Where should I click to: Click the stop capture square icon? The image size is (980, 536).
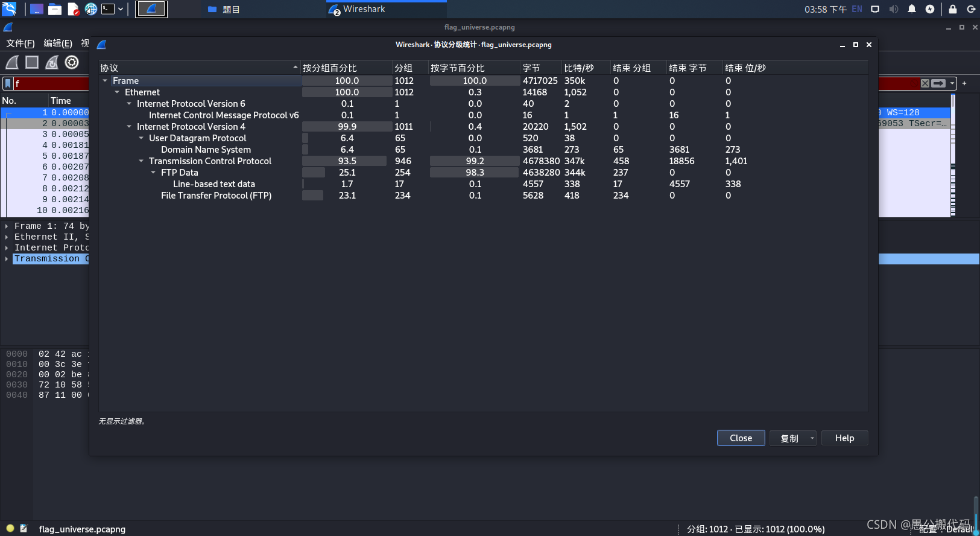32,62
